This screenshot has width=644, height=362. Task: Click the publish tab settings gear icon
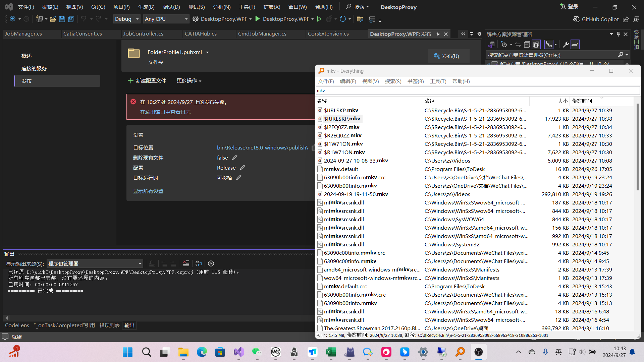pyautogui.click(x=479, y=34)
